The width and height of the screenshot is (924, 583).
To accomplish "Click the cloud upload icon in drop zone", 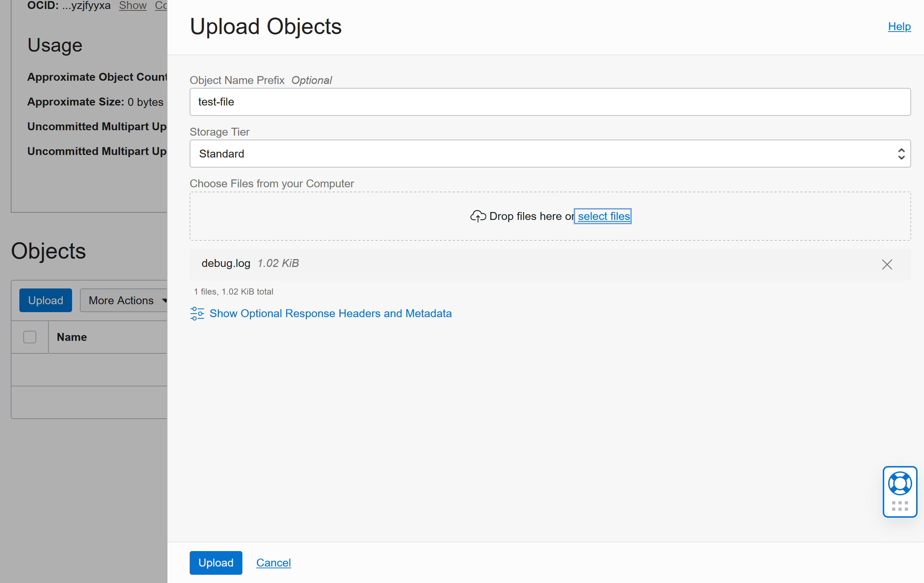I will pos(478,216).
